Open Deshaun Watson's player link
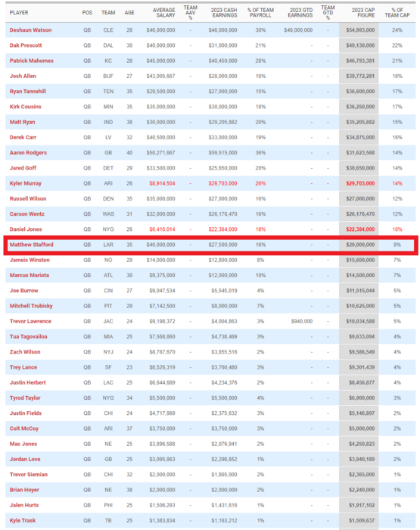Image resolution: width=420 pixels, height=530 pixels. (30, 30)
